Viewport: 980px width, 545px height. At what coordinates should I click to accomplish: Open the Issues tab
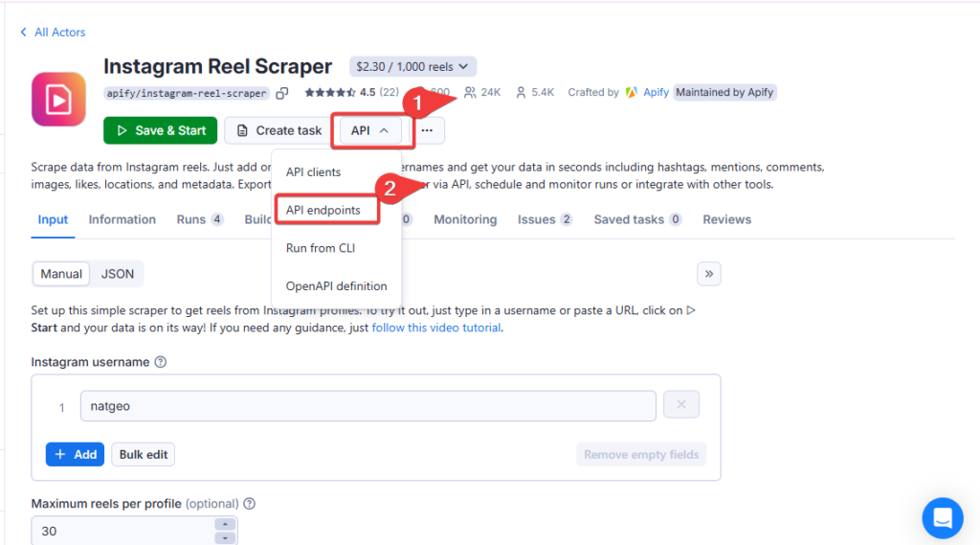pos(545,219)
